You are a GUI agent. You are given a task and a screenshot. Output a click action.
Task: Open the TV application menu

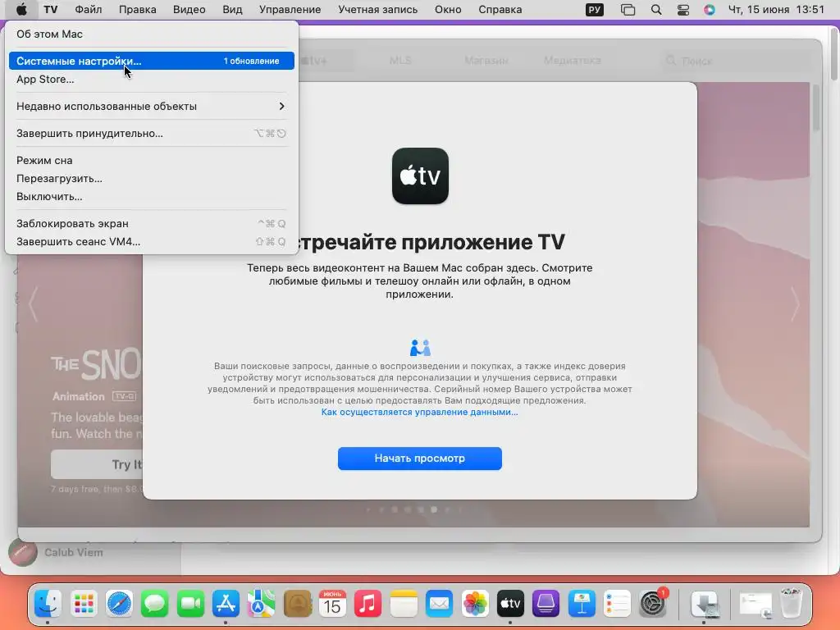[50, 10]
